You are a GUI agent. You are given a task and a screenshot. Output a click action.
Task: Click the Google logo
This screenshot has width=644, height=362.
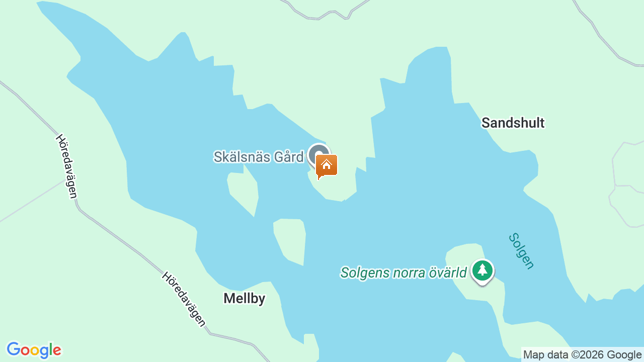coord(34,350)
